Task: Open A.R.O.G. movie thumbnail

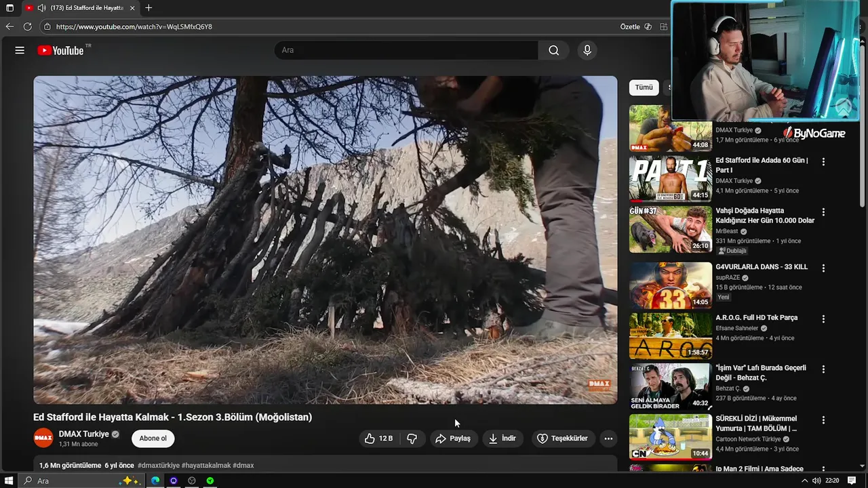Action: point(671,336)
